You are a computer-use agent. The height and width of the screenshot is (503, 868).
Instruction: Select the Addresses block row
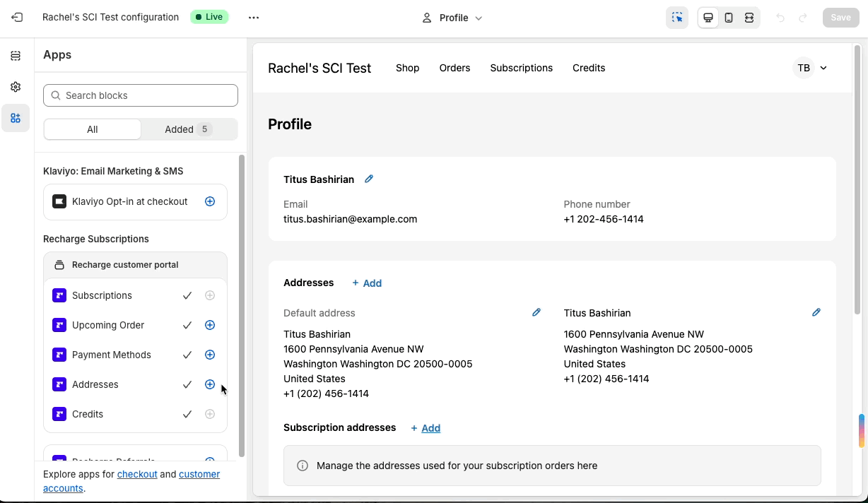[135, 384]
